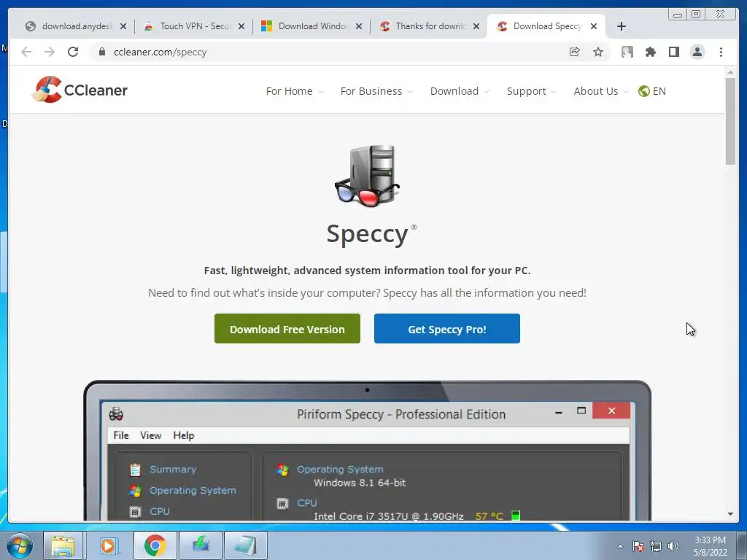Click the globe language icon
The image size is (747, 560).
coord(643,91)
